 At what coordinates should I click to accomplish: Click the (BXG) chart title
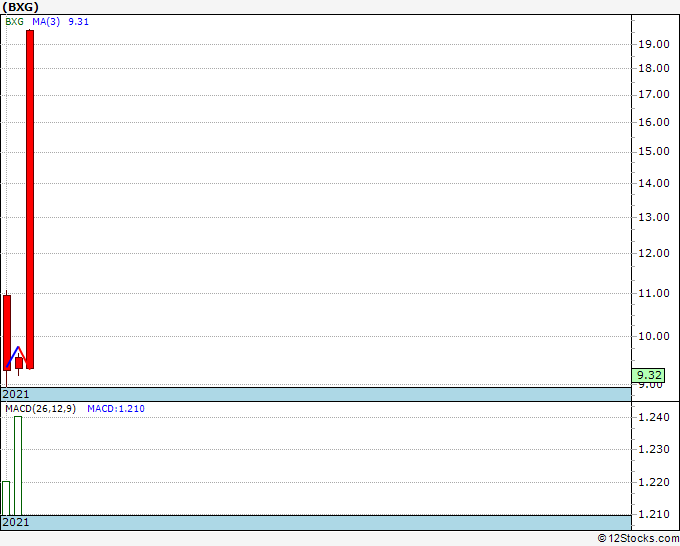(20, 7)
